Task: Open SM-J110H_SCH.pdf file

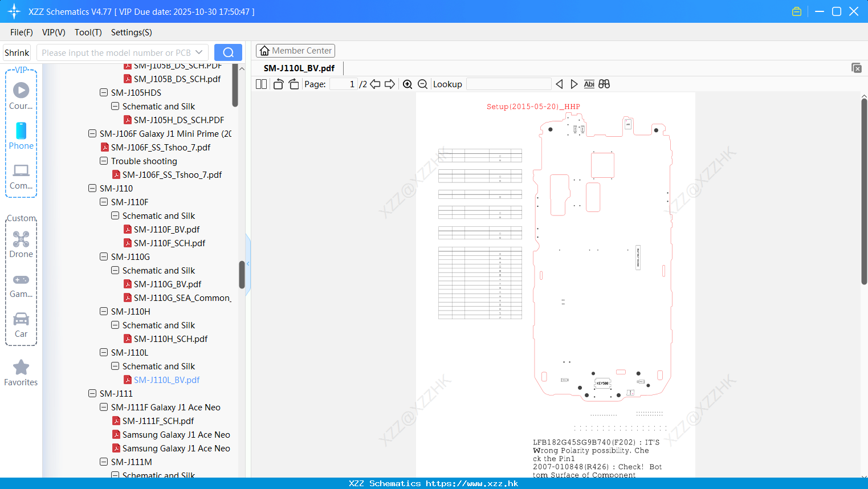Action: (x=170, y=339)
